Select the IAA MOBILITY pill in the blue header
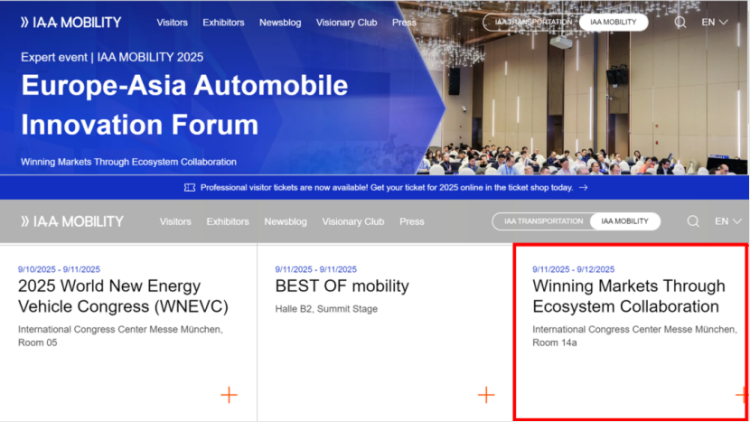 coord(612,22)
